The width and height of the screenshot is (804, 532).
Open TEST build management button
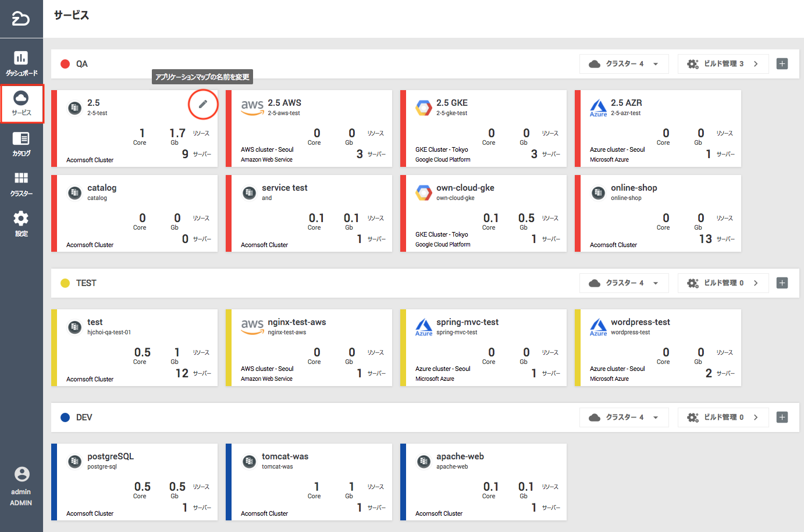[723, 283]
